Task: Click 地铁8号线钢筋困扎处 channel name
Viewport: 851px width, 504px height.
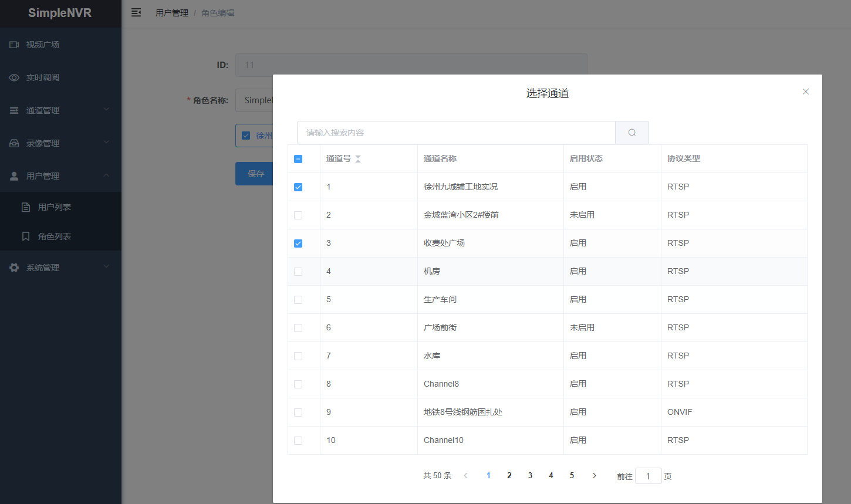Action: point(463,412)
